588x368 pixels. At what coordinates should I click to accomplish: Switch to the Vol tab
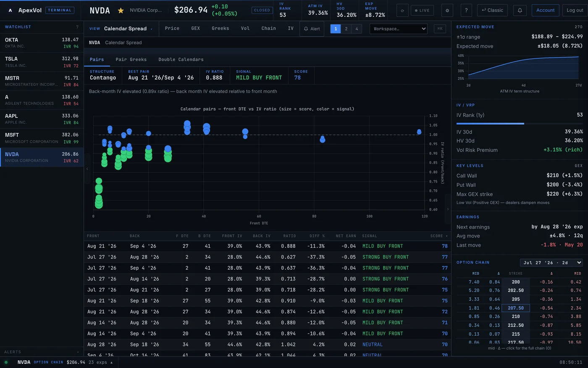coord(245,28)
